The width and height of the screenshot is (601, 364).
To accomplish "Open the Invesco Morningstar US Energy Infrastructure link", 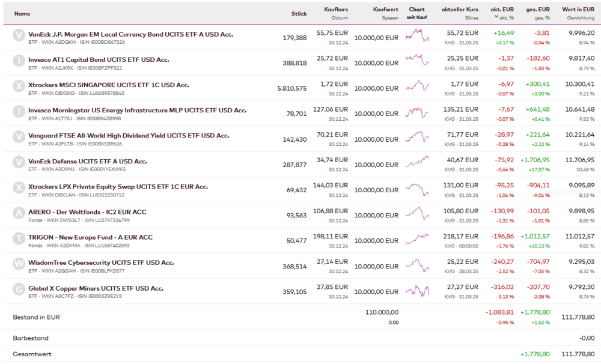I will coord(137,111).
